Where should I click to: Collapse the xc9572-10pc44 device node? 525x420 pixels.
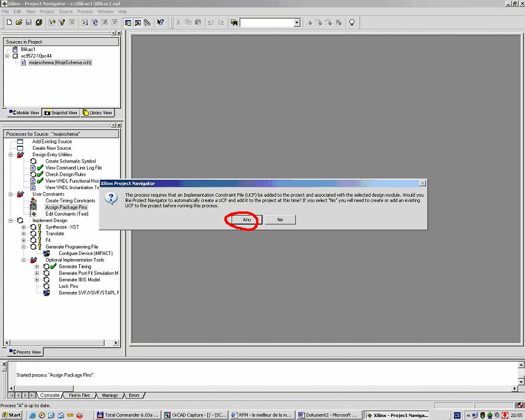tap(7, 56)
